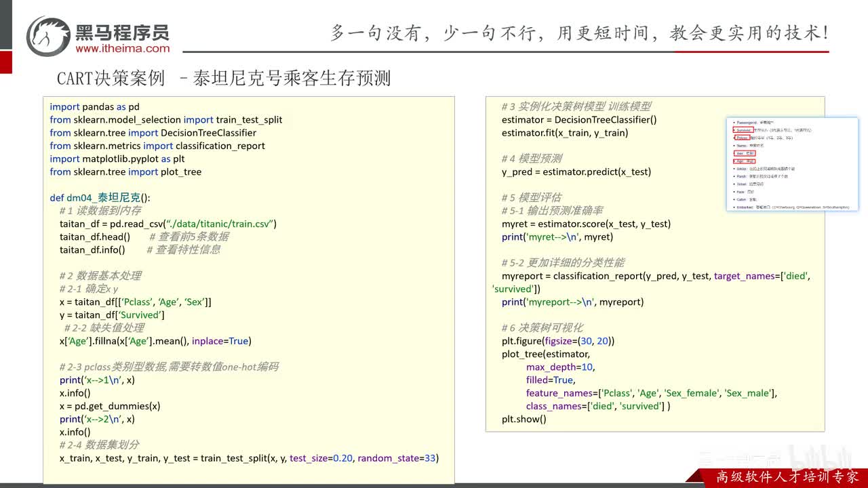868x488 pixels.
Task: Click the classification_report import line
Action: 157,146
